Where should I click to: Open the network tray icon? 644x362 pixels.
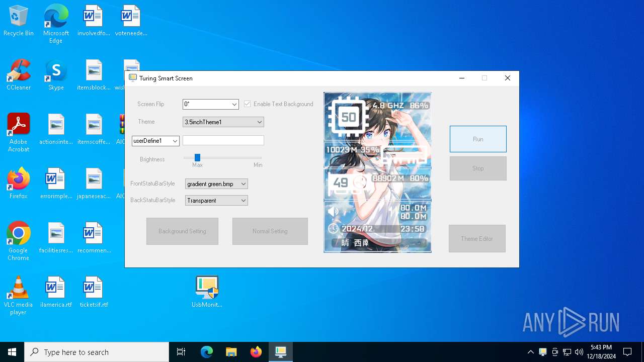tap(567, 352)
